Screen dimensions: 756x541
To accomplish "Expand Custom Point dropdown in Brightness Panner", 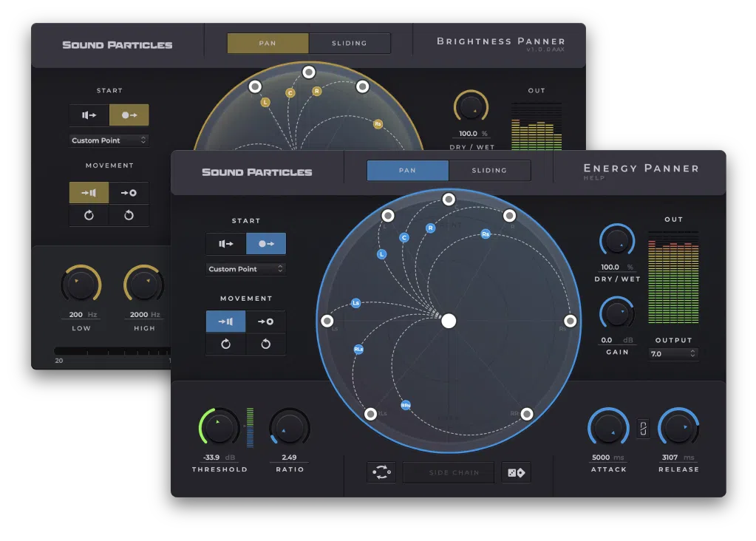I will pyautogui.click(x=109, y=140).
